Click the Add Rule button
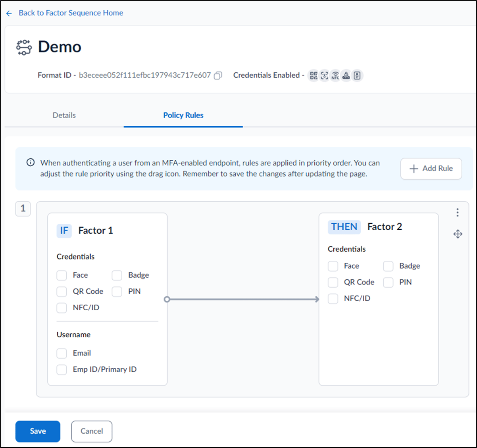Screen dimensions: 477x448 431,169
